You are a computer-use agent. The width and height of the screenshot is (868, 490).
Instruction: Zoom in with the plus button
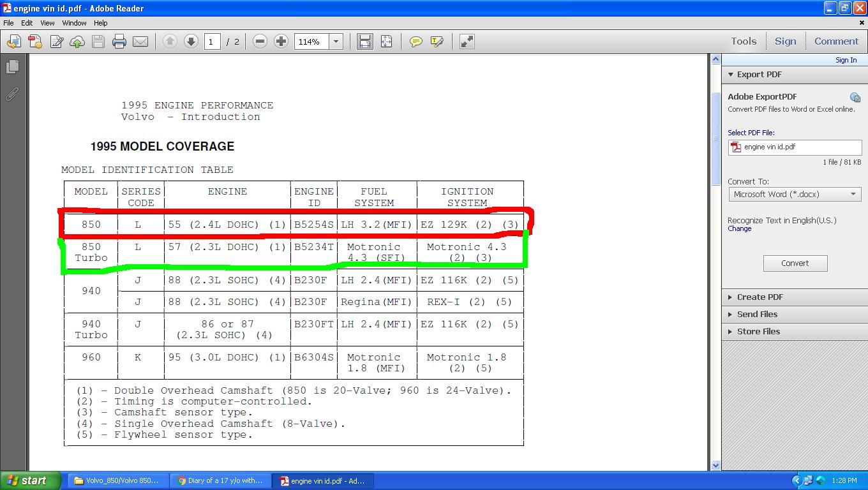pyautogui.click(x=281, y=41)
